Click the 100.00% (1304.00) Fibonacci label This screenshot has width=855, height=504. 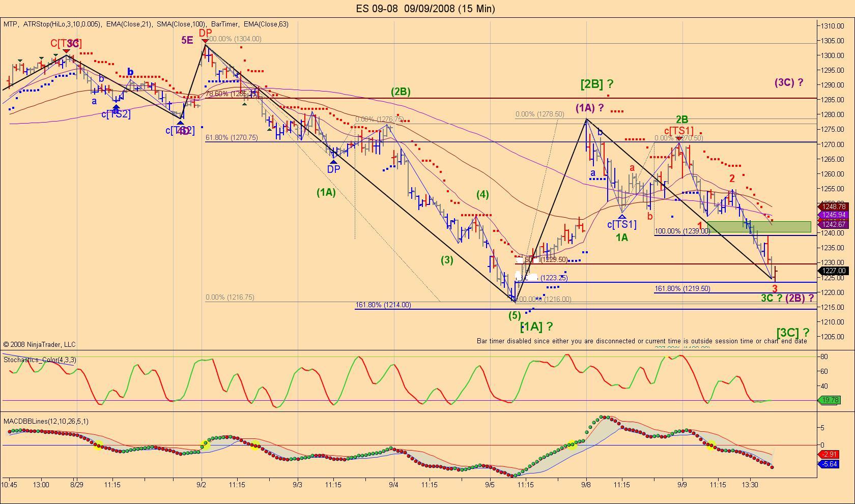point(234,39)
